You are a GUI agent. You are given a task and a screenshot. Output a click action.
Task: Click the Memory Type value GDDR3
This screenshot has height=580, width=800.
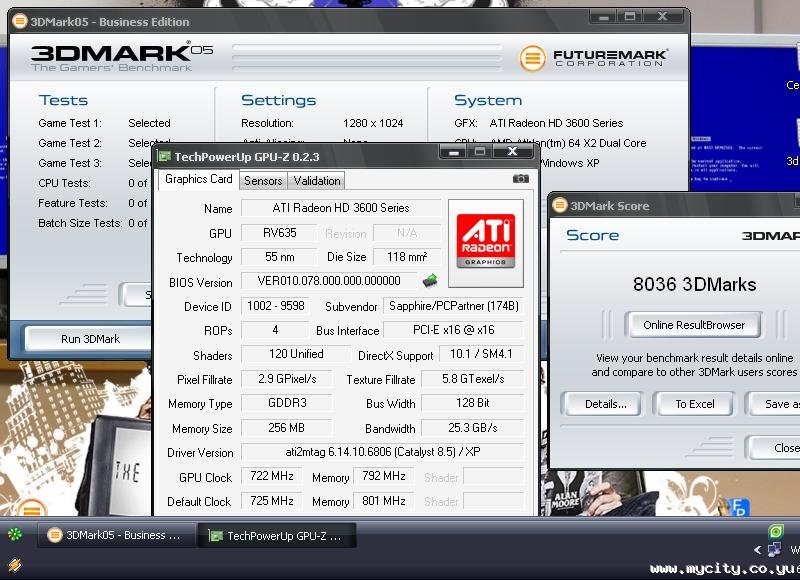[287, 402]
